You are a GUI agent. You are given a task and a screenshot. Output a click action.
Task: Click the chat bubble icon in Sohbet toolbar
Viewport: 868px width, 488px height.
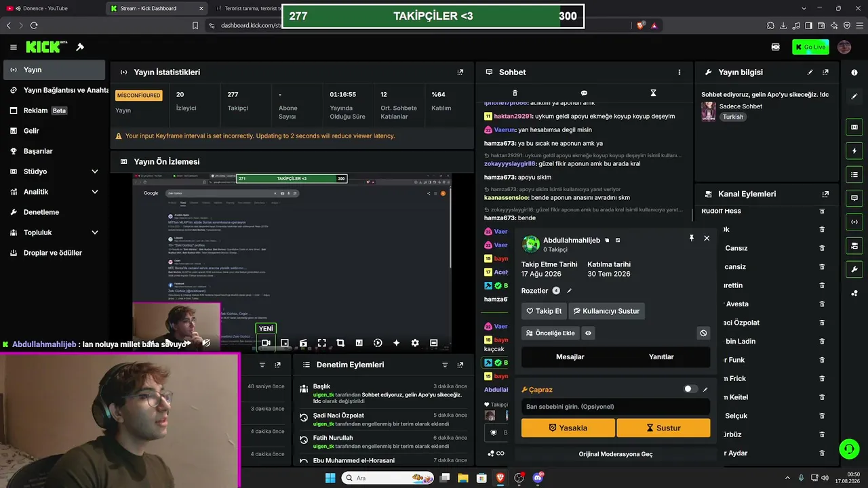pyautogui.click(x=584, y=93)
